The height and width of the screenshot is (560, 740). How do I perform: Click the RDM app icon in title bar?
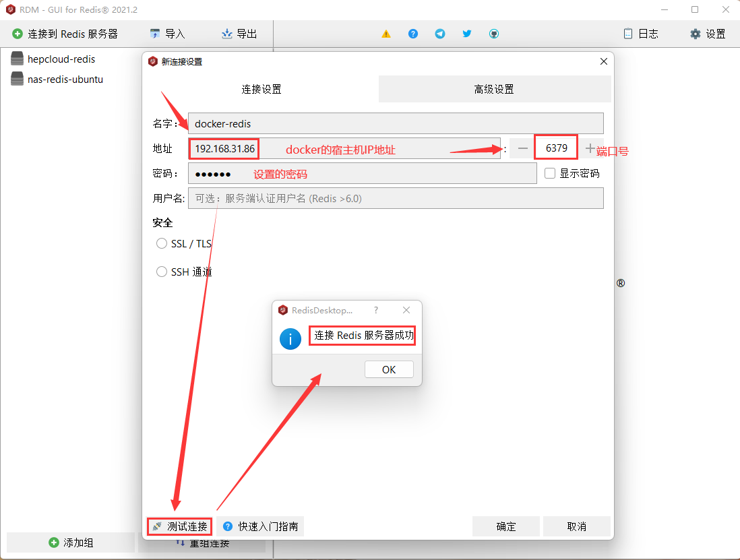click(x=10, y=9)
